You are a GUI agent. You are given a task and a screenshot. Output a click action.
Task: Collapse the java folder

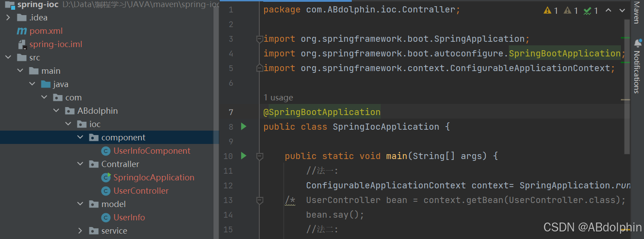pyautogui.click(x=32, y=84)
